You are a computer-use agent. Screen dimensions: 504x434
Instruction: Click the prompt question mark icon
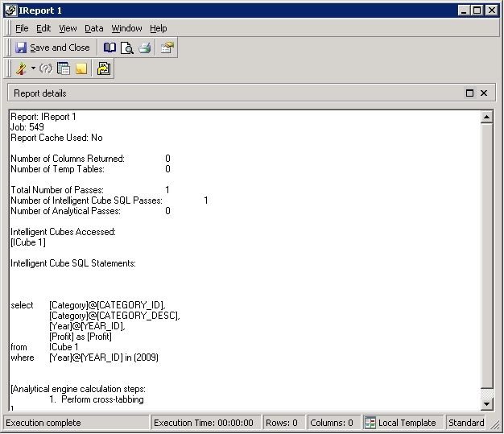[x=46, y=68]
